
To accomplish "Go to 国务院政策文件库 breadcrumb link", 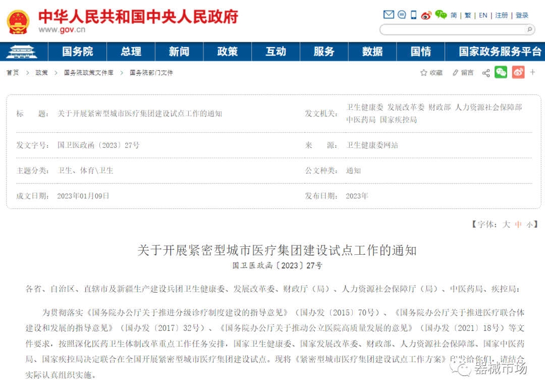I will coord(89,73).
